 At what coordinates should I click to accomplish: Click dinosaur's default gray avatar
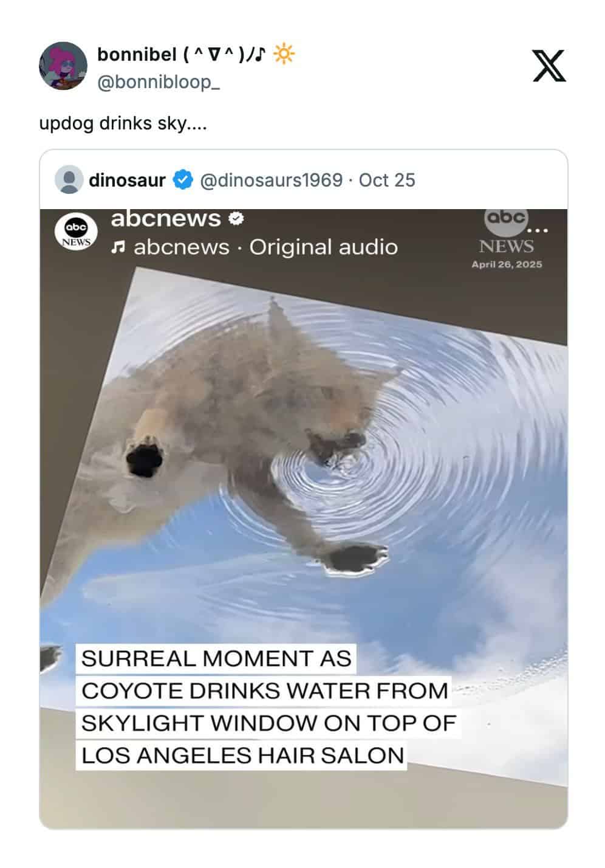[x=69, y=180]
